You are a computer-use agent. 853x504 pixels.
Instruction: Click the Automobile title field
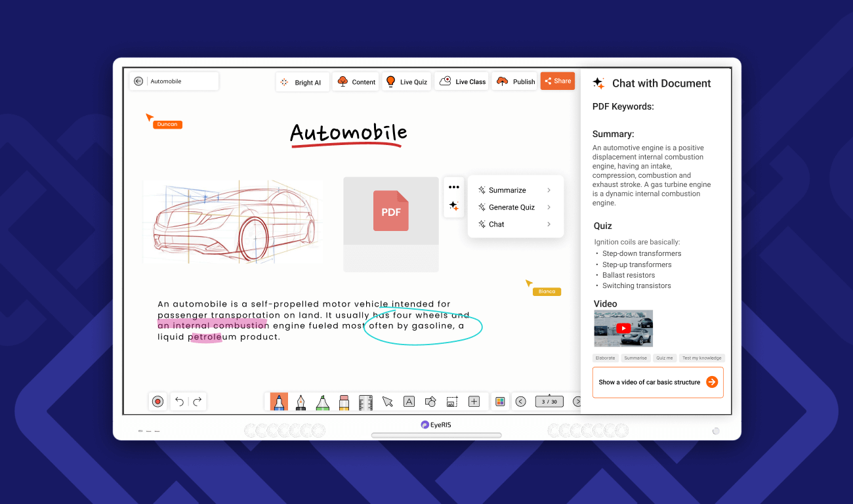point(174,81)
